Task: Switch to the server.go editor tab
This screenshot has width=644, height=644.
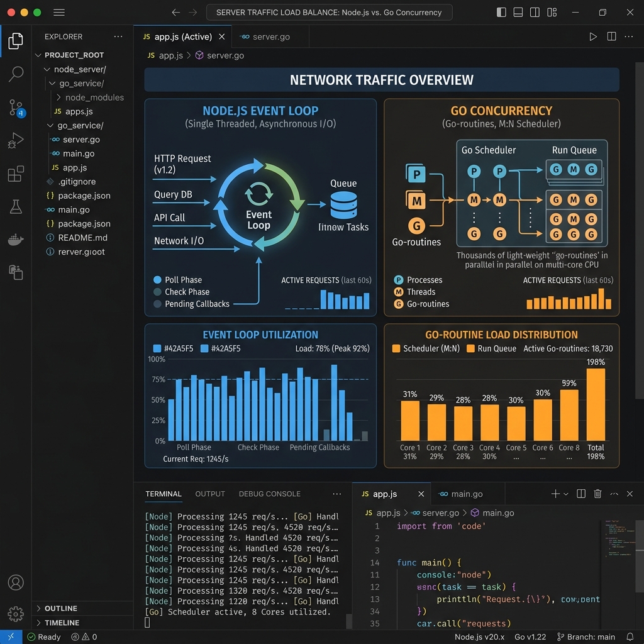Action: tap(270, 37)
